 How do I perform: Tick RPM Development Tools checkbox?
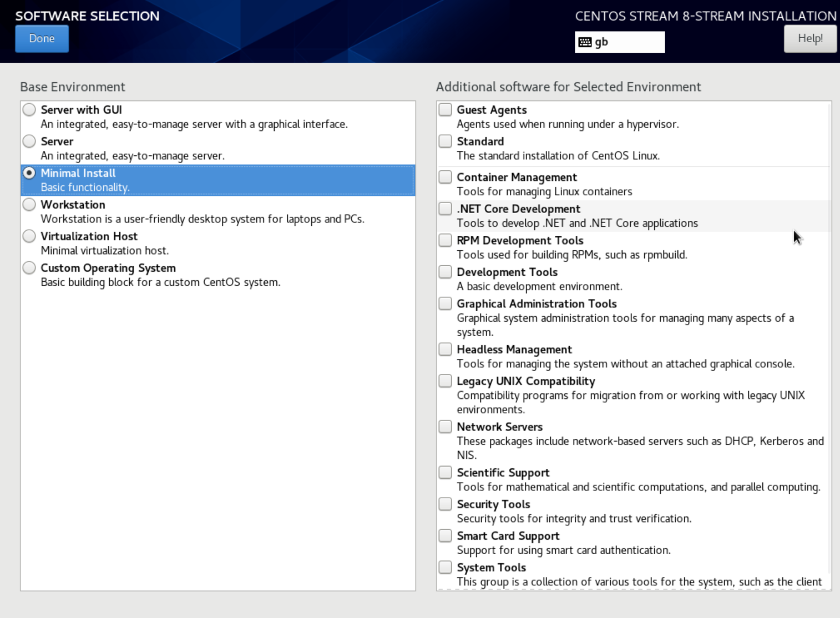click(446, 240)
